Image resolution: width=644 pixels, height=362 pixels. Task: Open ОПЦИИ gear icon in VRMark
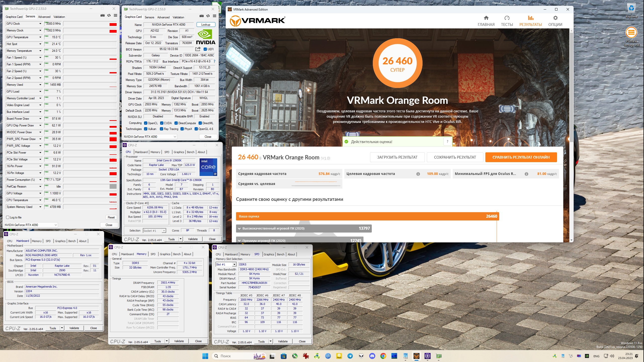click(x=555, y=18)
